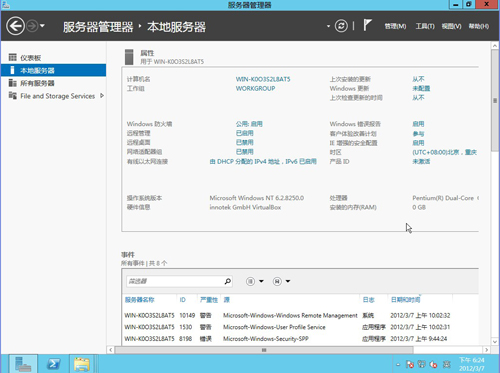500x373 pixels.
Task: Expand File and Storage Services arrow
Action: [x=102, y=96]
